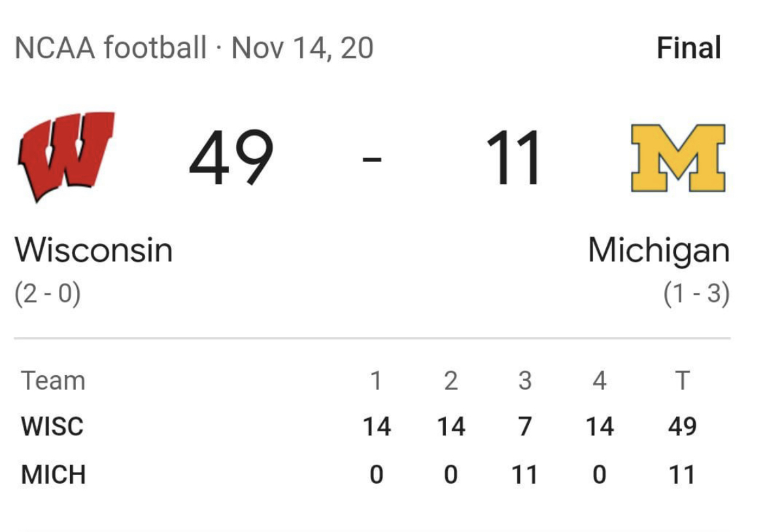Screen dimensions: 765x532
Task: Select the MICH row label
Action: (x=53, y=474)
